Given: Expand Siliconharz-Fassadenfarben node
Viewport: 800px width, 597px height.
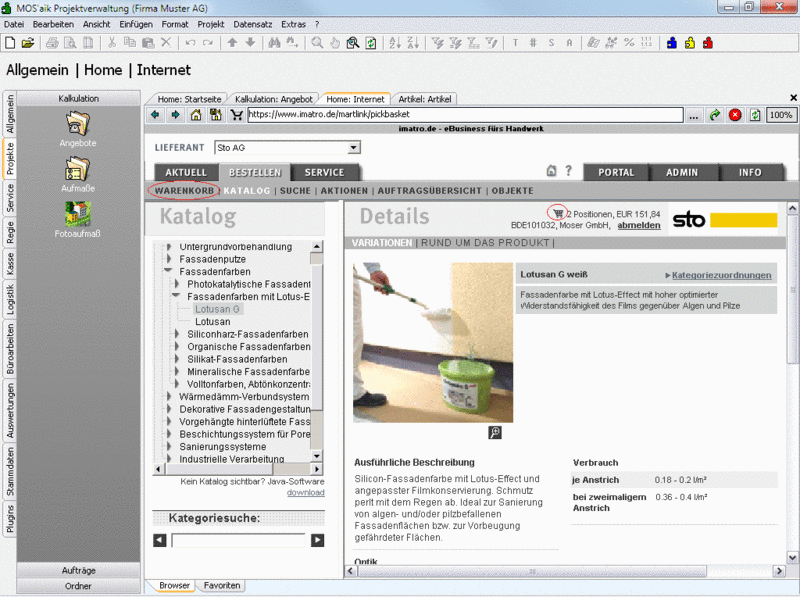Looking at the screenshot, I should (177, 334).
